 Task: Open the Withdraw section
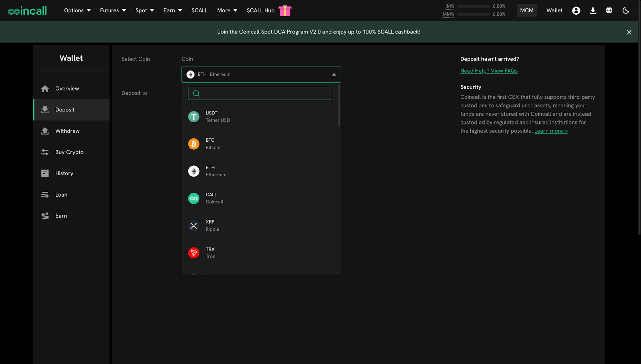(67, 131)
